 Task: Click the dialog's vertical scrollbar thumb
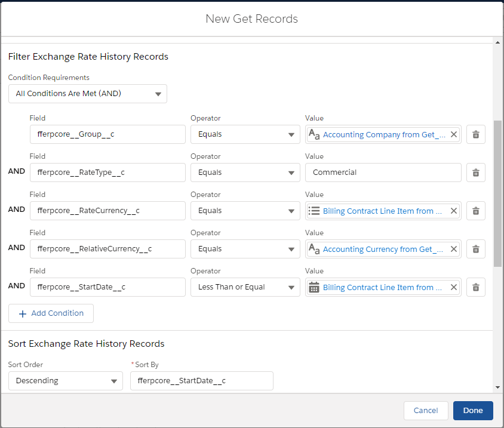point(497,194)
